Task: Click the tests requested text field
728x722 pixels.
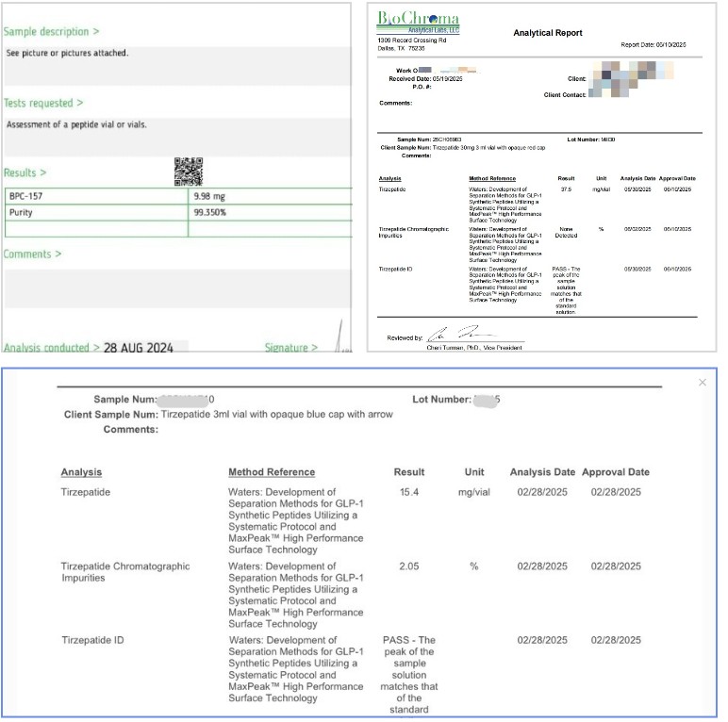Action: 175,135
